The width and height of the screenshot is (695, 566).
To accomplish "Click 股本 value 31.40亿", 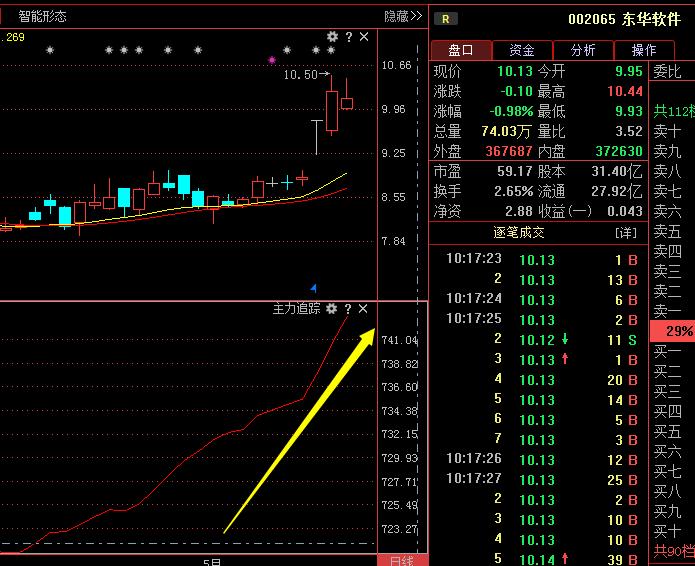I will 617,171.
